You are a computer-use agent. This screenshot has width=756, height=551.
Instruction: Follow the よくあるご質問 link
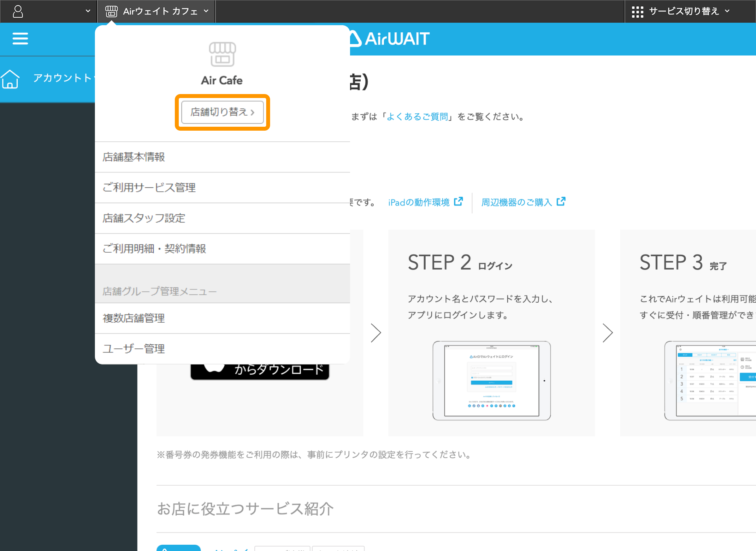pyautogui.click(x=417, y=117)
